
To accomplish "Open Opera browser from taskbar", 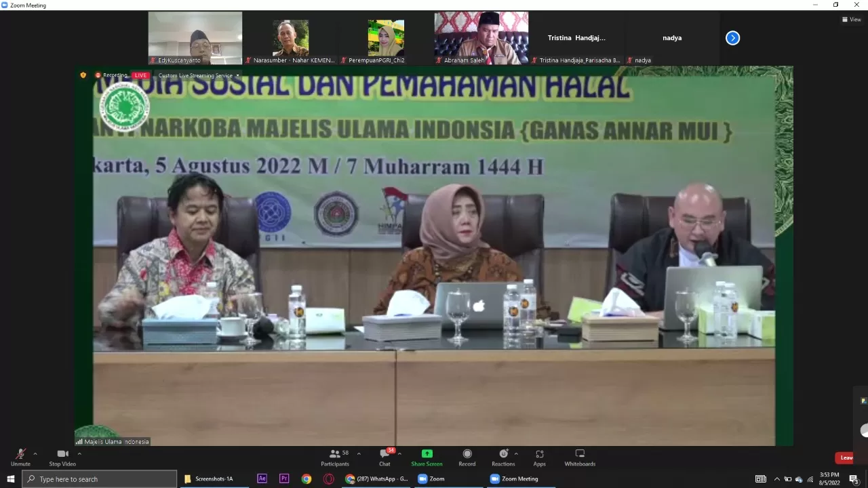I will [x=329, y=479].
